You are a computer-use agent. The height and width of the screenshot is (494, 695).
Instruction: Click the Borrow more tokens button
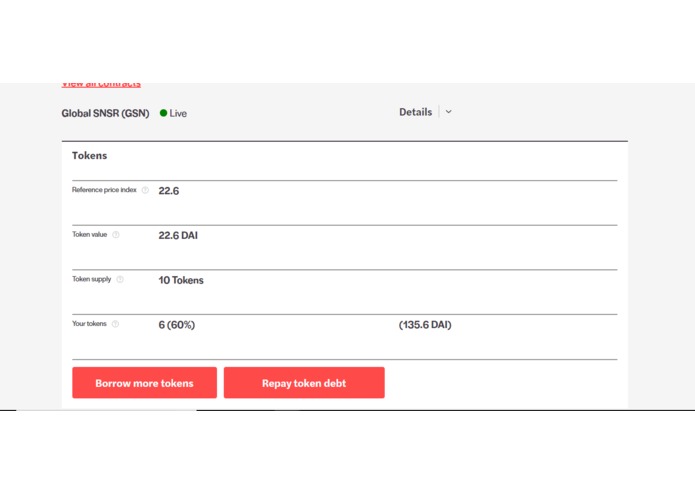pyautogui.click(x=144, y=383)
